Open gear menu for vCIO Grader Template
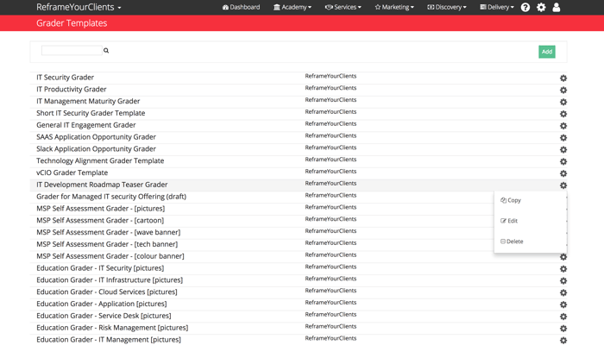The width and height of the screenshot is (604, 364). (x=563, y=173)
